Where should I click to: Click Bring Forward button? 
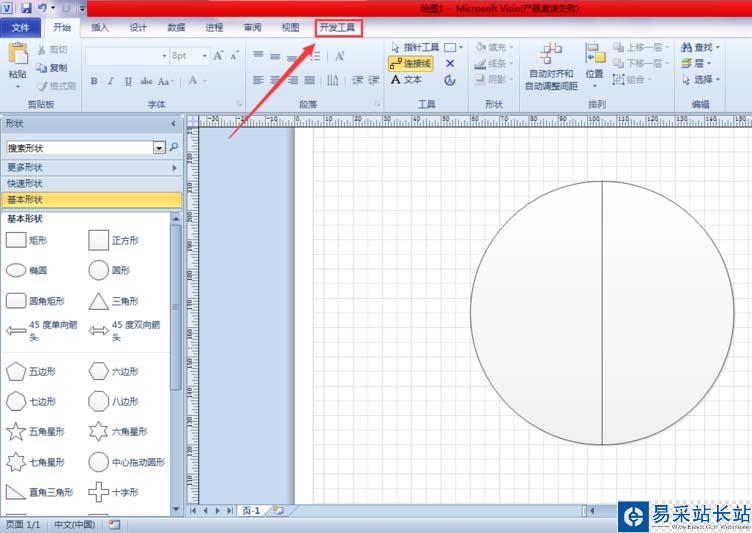(x=640, y=47)
